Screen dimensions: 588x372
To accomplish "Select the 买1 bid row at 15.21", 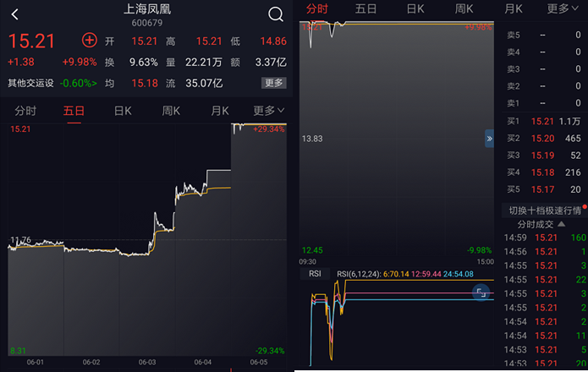I will [544, 122].
